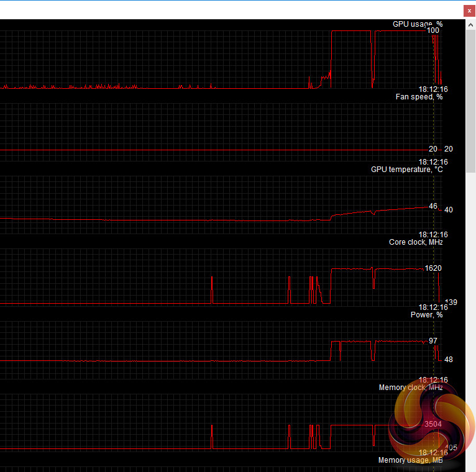Click the memory clock value 3504
This screenshot has height=472, width=476.
point(433,424)
